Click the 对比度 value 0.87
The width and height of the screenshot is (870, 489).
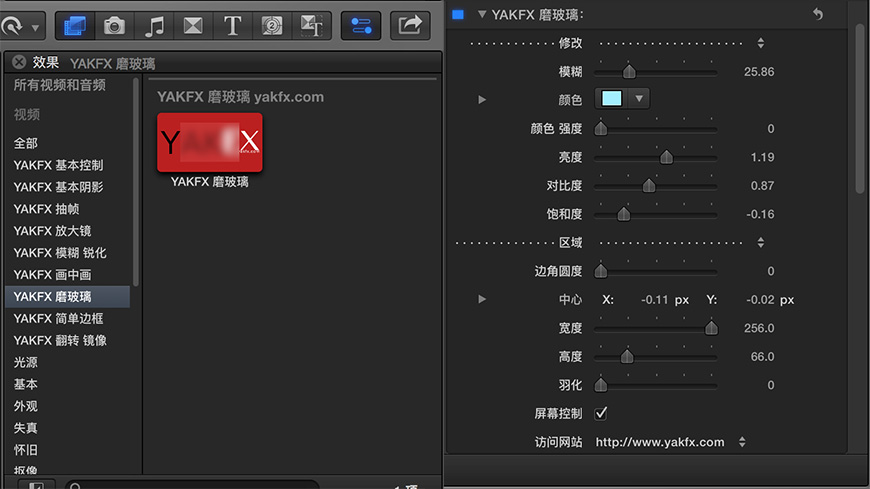click(x=762, y=185)
